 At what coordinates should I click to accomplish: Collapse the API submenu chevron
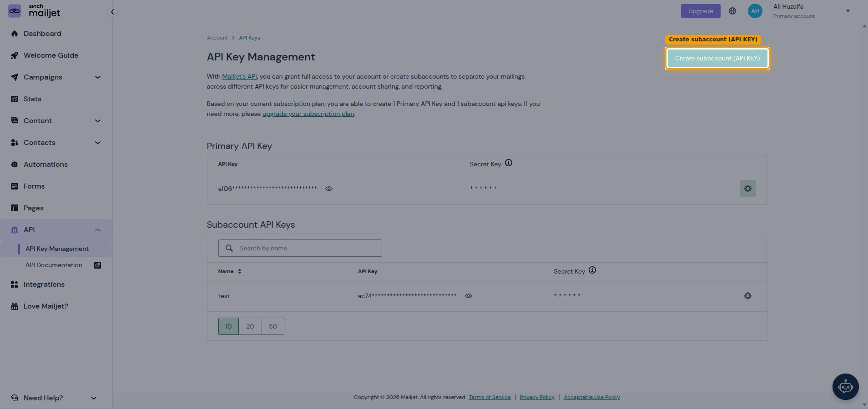pos(98,230)
